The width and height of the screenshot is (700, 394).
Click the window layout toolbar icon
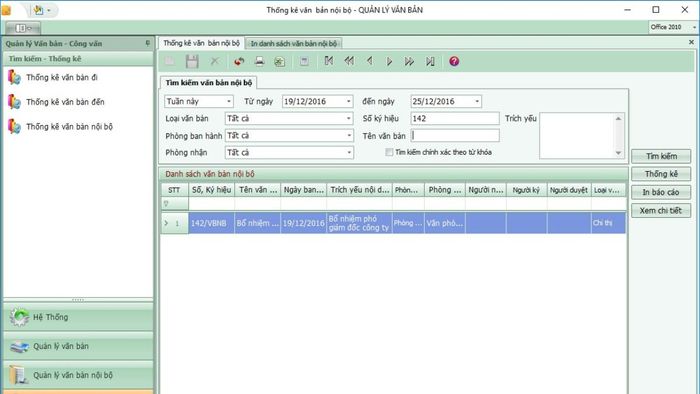coord(304,62)
